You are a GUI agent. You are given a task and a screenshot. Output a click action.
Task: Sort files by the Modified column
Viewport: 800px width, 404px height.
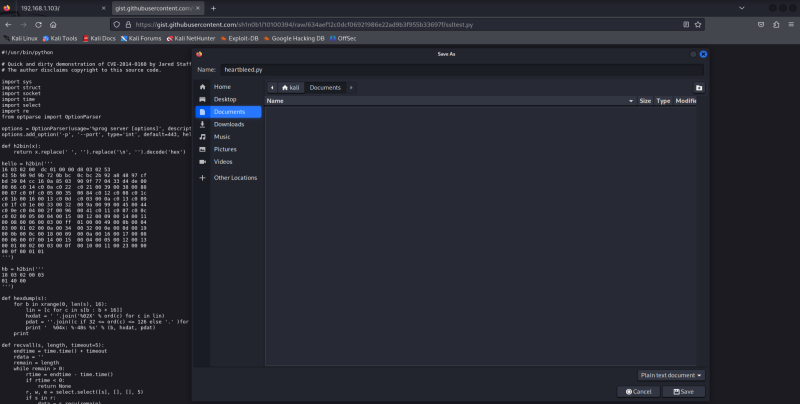tap(685, 100)
